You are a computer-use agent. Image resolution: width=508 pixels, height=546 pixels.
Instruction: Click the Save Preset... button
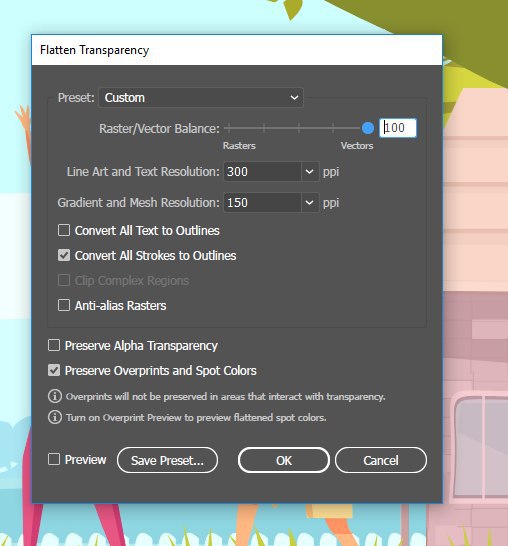[167, 460]
